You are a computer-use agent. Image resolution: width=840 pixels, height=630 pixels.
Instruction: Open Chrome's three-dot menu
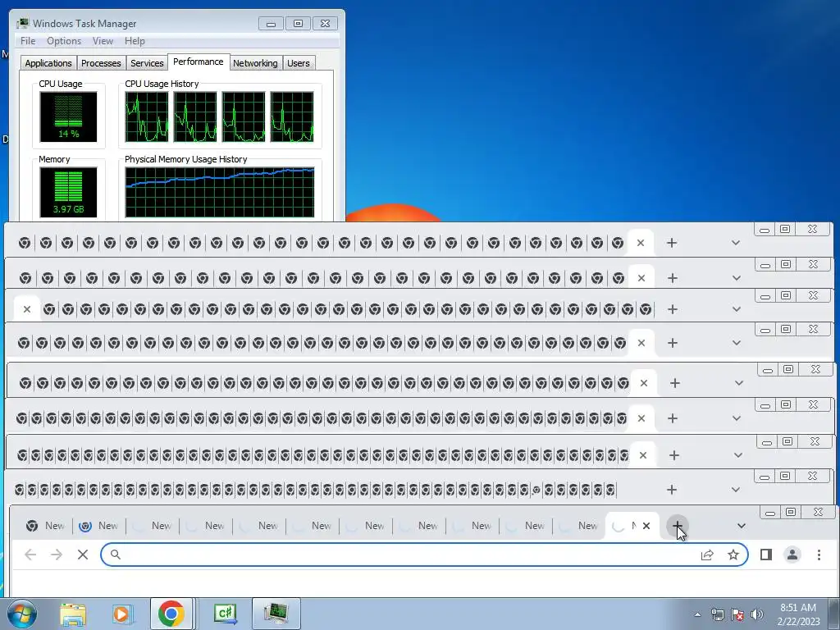click(x=819, y=555)
